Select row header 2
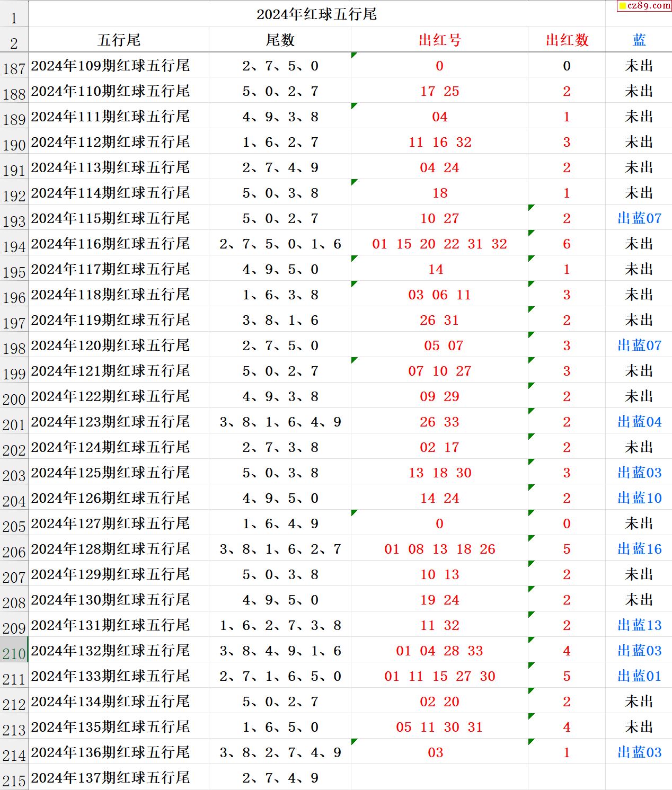The image size is (672, 790). click(14, 40)
